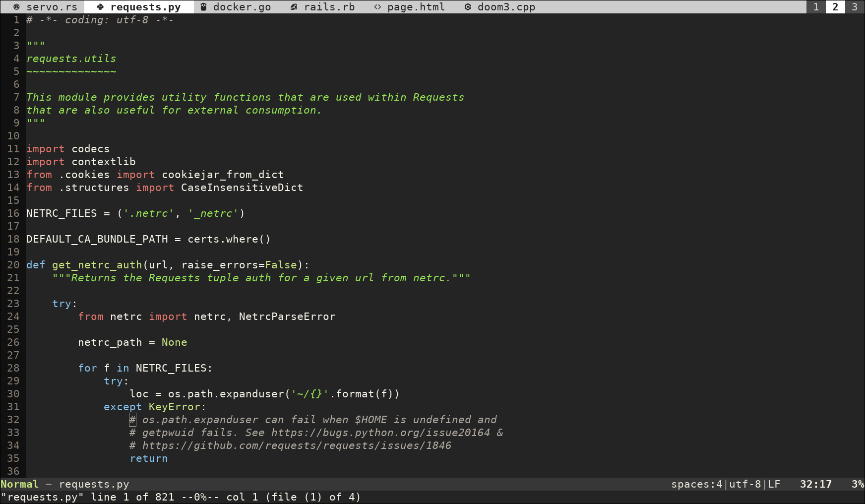Click 'raise_errors=False' parameter
The height and width of the screenshot is (504, 865).
click(x=239, y=265)
